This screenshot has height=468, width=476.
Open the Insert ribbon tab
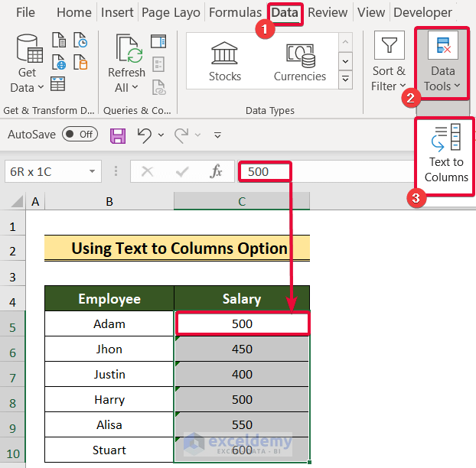click(x=116, y=12)
